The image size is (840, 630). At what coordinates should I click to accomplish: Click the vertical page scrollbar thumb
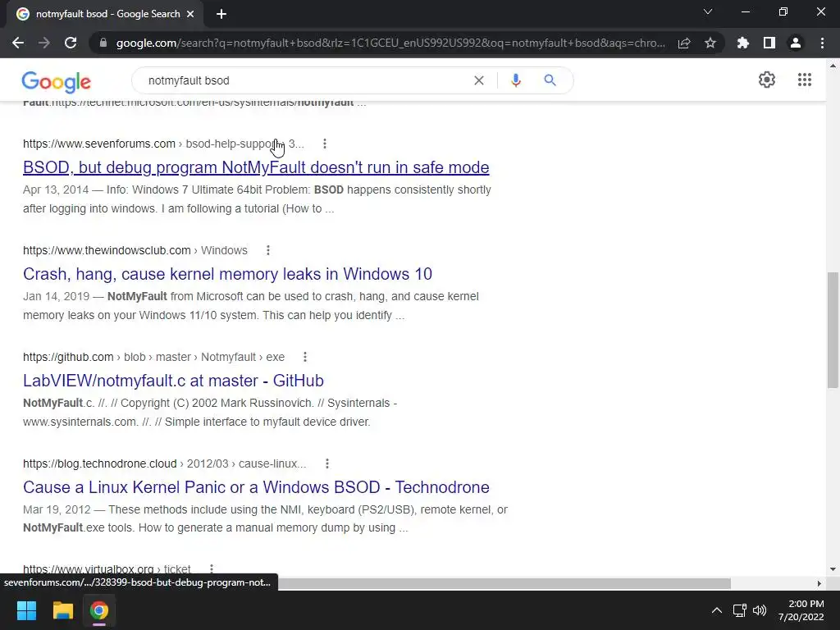click(x=833, y=330)
